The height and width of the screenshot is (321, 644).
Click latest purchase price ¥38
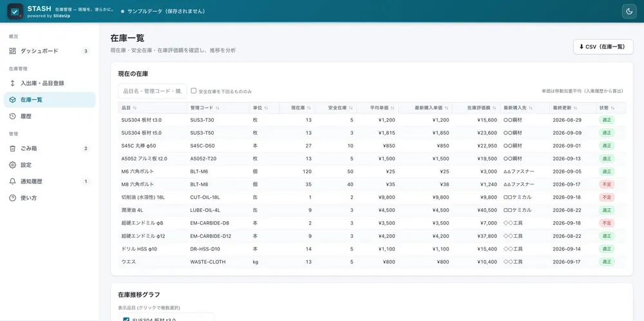(444, 184)
